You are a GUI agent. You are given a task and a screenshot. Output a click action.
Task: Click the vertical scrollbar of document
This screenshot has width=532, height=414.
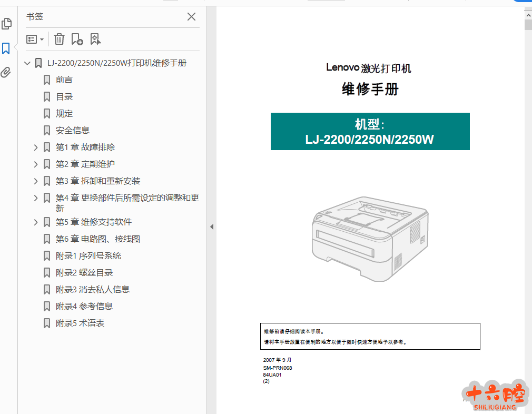528,211
